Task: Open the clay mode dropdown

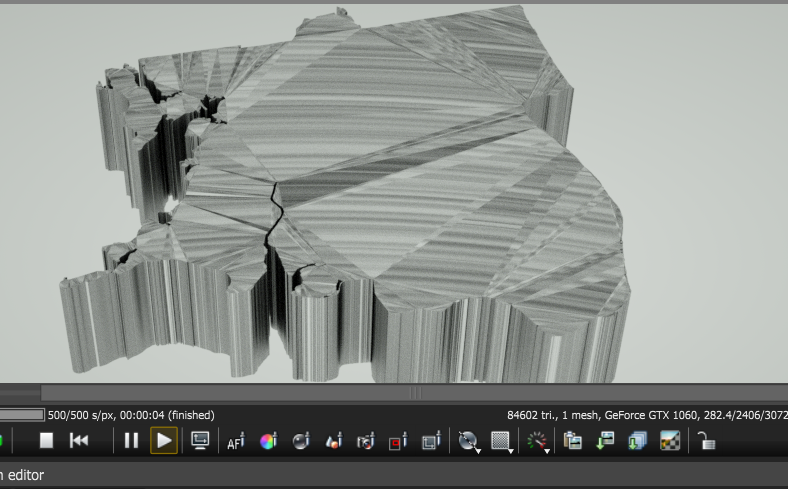Action: point(468,441)
